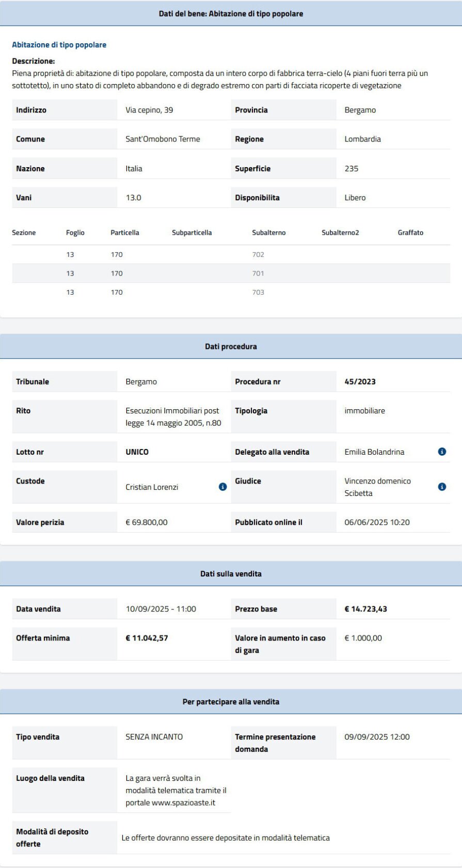Click the www.spazioaste.it portal text
This screenshot has height=868, width=462.
coord(183,803)
